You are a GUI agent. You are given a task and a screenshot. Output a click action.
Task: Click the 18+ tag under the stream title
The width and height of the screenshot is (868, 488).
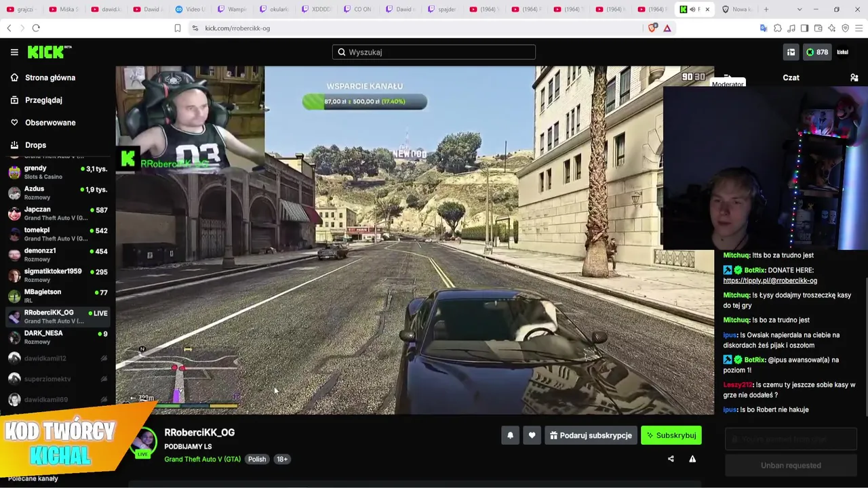282,459
